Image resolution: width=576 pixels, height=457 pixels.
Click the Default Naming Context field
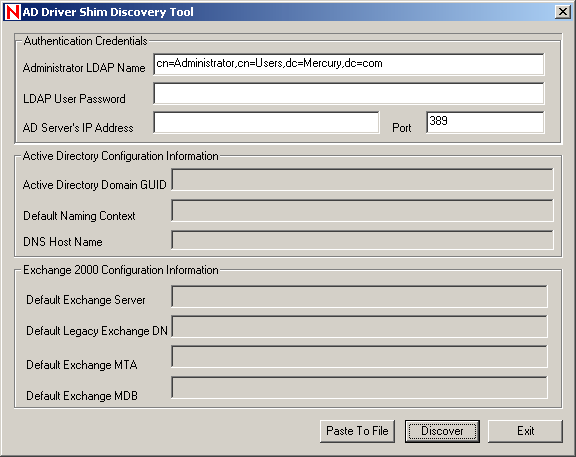(x=362, y=210)
